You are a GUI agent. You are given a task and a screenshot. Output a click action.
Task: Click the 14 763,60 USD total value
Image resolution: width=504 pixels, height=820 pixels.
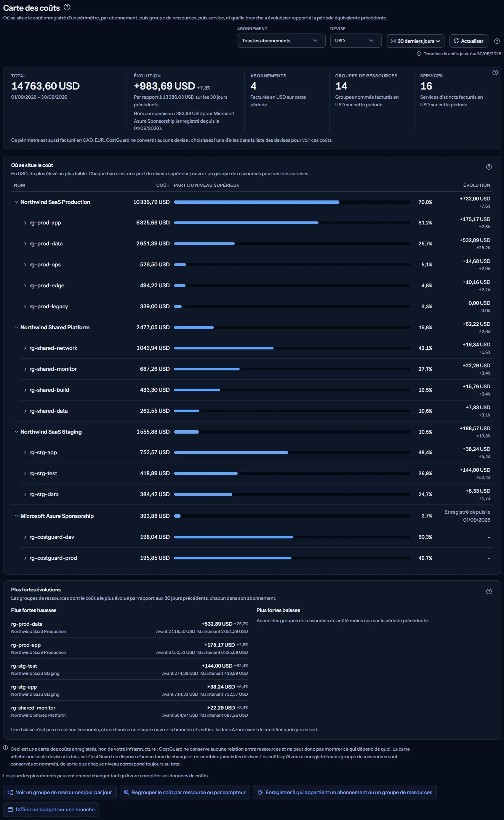[x=45, y=86]
